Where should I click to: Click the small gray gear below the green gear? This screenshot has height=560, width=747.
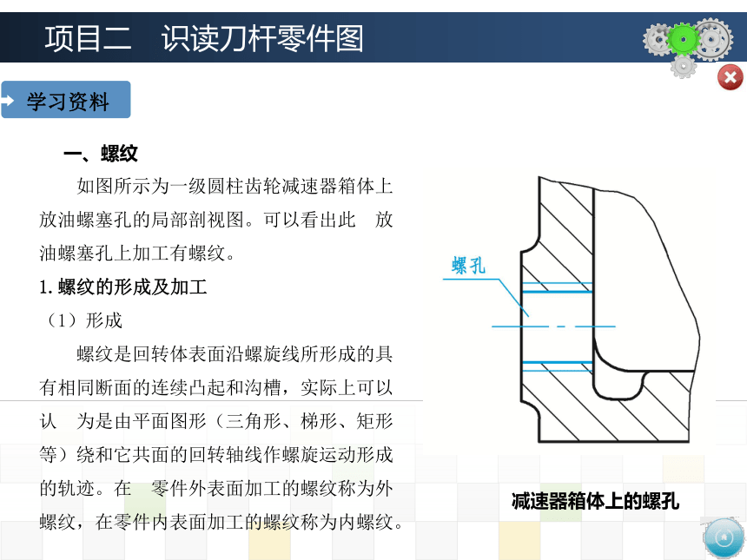click(684, 66)
